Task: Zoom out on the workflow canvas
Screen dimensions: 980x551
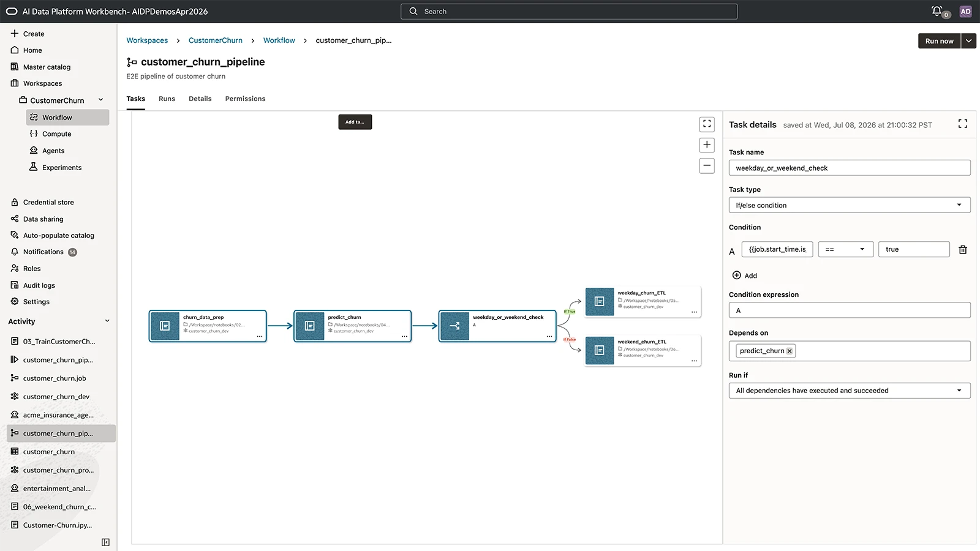Action: [707, 165]
